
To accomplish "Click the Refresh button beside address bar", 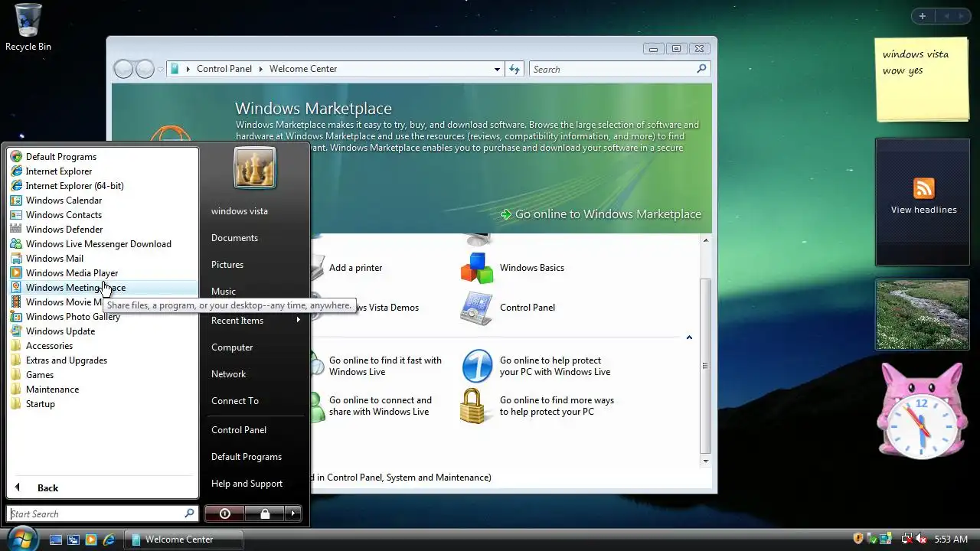I will [x=515, y=69].
